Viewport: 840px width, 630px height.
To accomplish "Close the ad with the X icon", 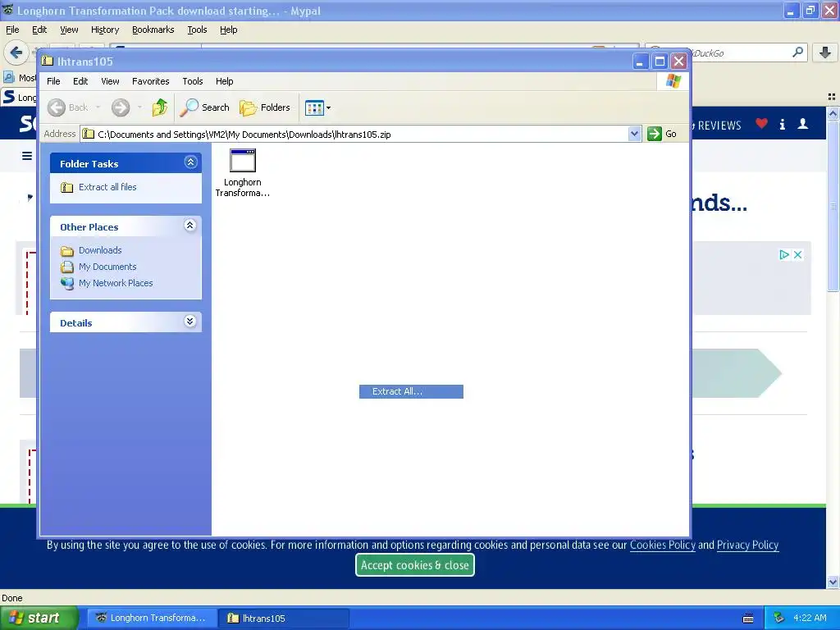I will click(x=797, y=254).
